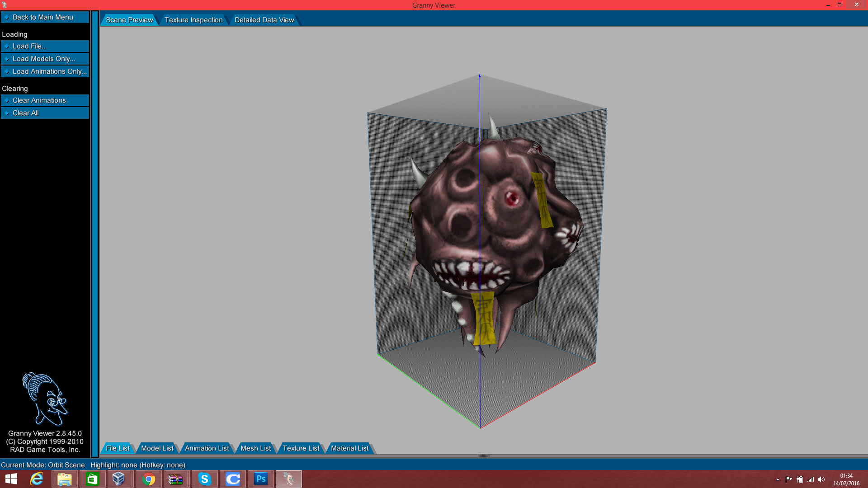Go Back to Main Menu
The image size is (868, 488).
point(45,17)
